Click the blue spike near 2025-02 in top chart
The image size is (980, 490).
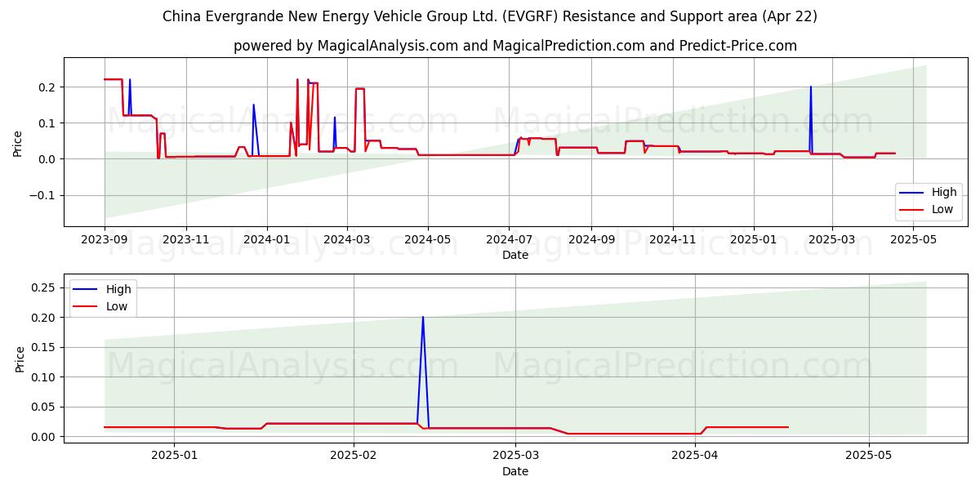tap(810, 87)
